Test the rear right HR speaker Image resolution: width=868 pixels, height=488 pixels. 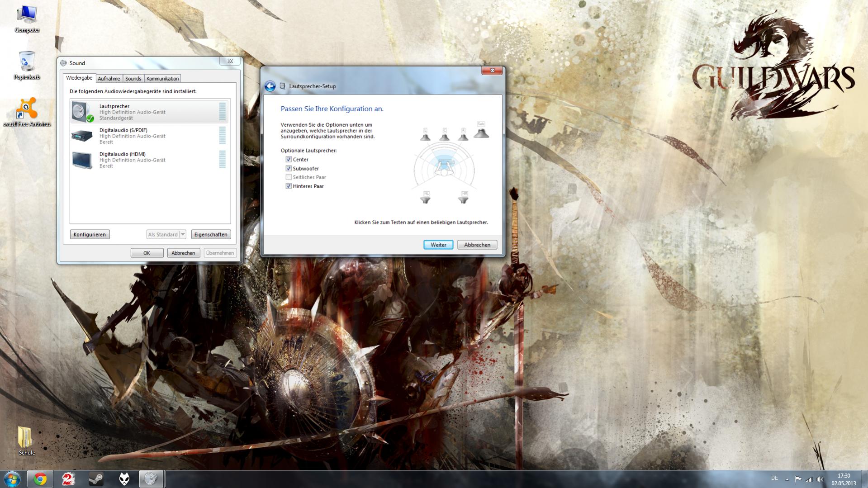[x=464, y=198]
